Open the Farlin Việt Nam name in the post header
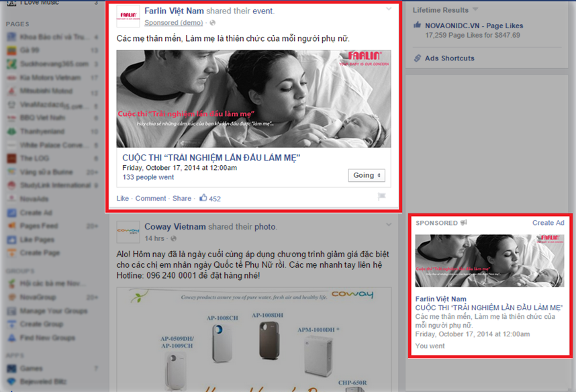The width and height of the screenshot is (576, 392). (x=174, y=11)
